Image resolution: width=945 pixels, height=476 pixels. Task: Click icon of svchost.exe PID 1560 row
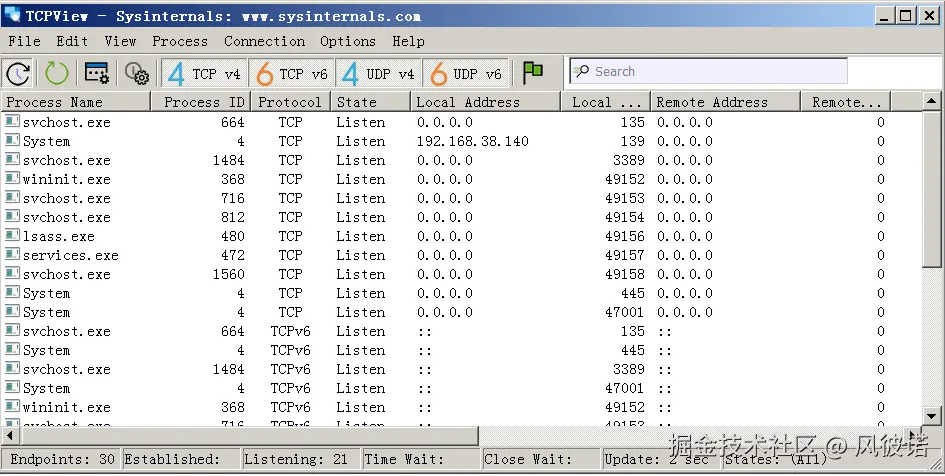[12, 274]
